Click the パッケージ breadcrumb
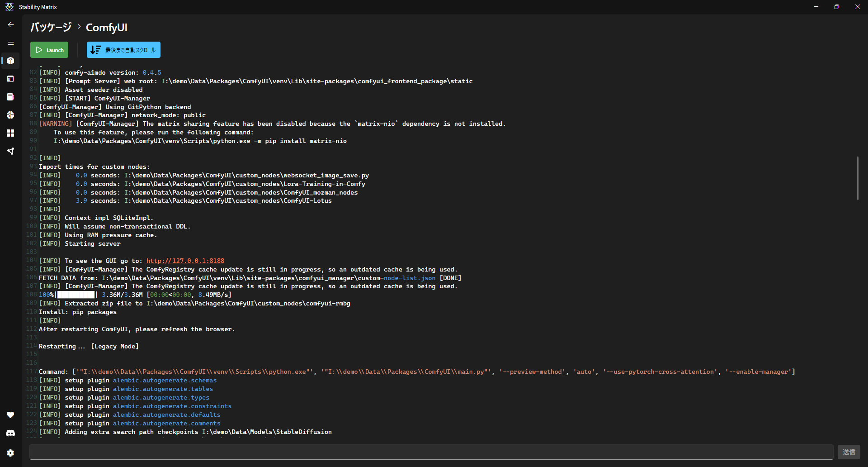Viewport: 868px width, 467px height. point(51,27)
